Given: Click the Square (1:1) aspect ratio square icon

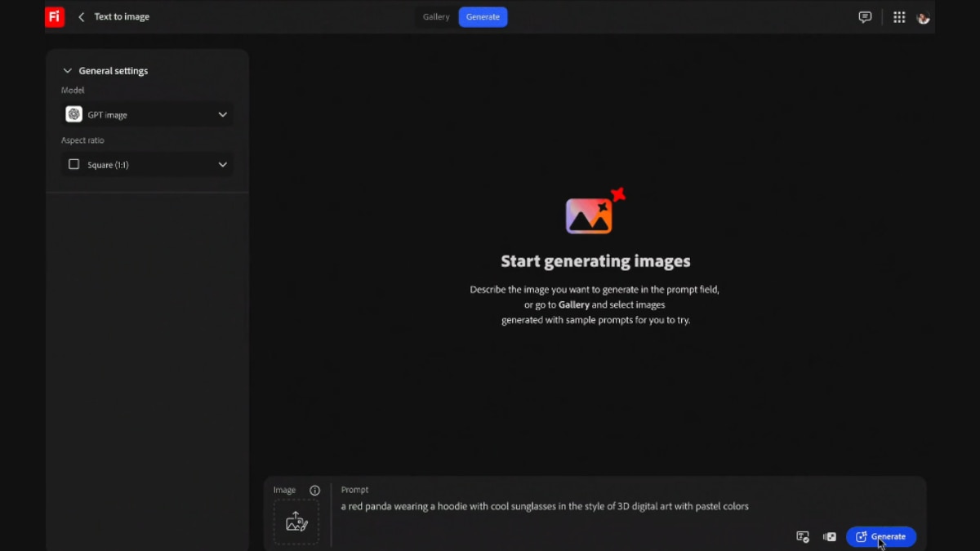Looking at the screenshot, I should (73, 164).
